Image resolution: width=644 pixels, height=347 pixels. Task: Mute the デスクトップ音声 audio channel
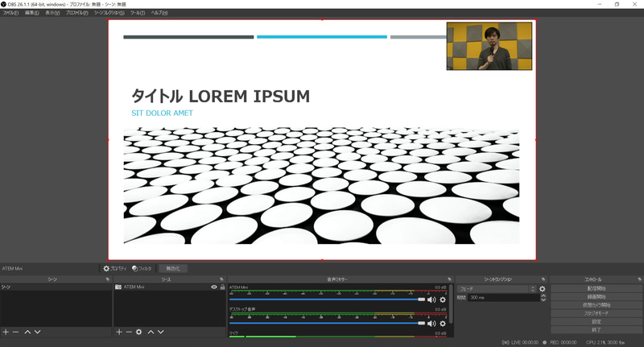[x=431, y=324]
